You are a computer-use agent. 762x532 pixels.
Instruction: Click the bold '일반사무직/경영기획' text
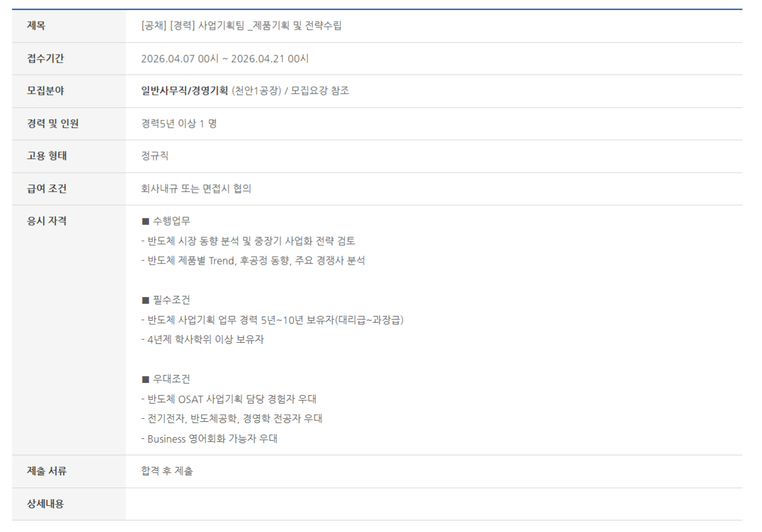coord(184,91)
